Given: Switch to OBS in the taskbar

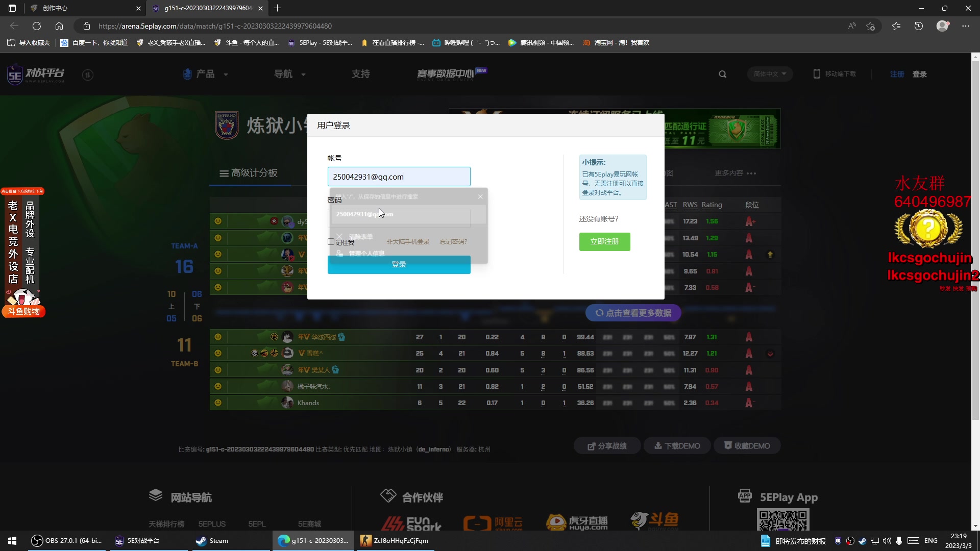Looking at the screenshot, I should point(66,541).
